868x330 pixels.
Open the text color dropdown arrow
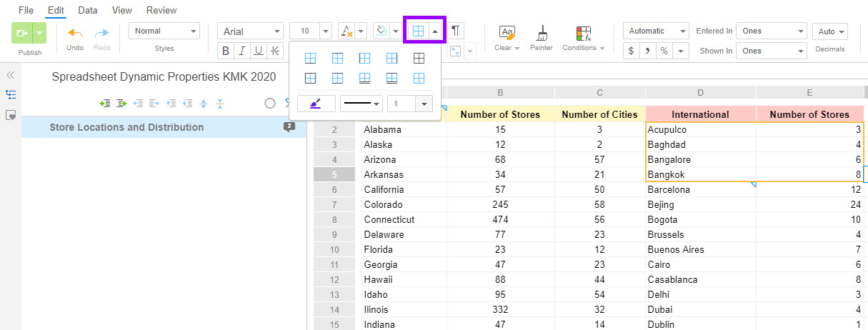[x=361, y=31]
